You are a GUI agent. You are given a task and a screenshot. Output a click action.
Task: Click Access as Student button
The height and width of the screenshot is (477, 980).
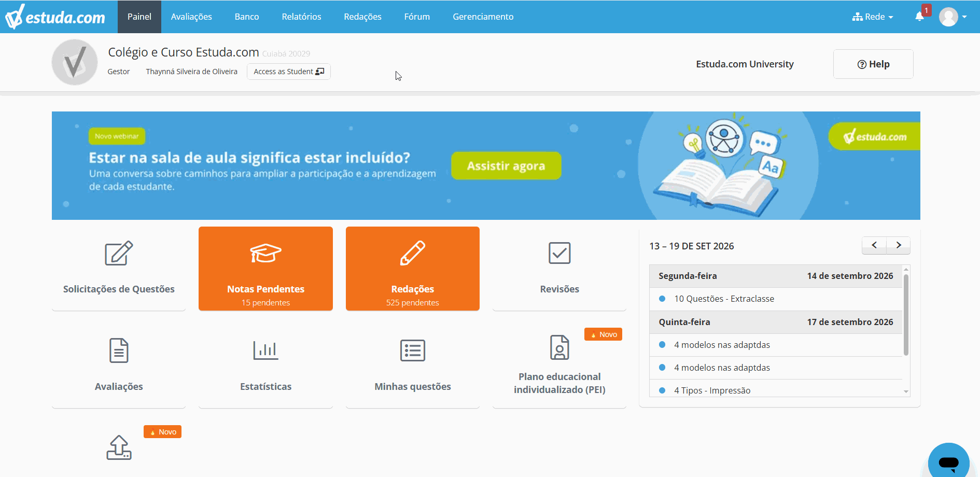point(289,72)
